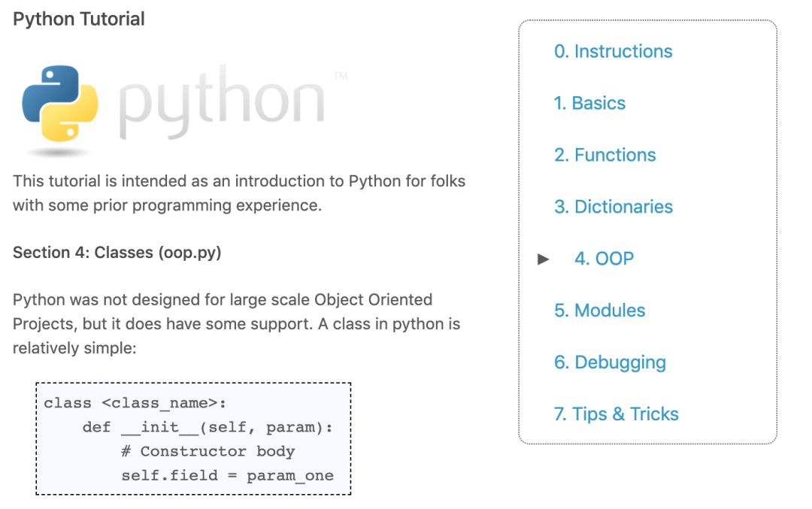Viewport: 812px width, 509px height.
Task: Open 7. Tips & Tricks
Action: [617, 414]
